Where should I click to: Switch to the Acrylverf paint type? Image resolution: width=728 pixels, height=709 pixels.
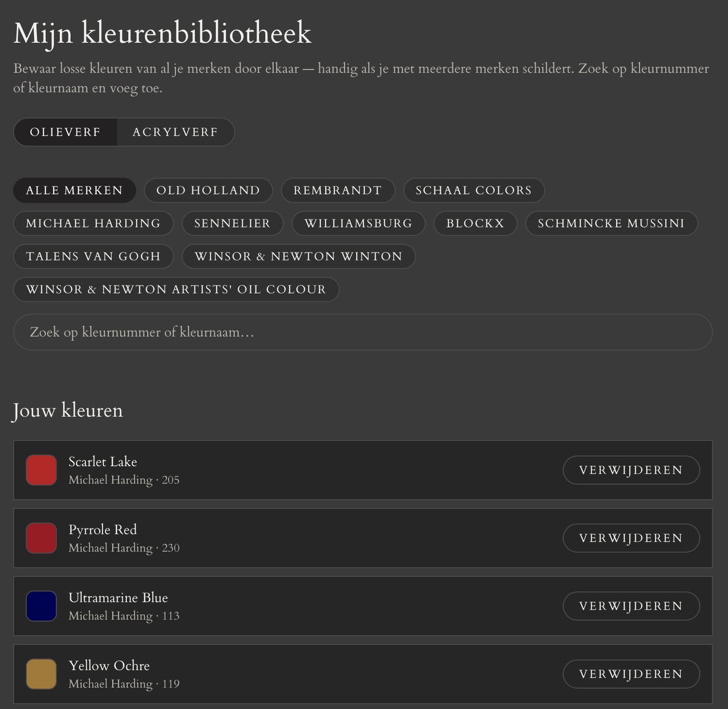click(x=175, y=132)
